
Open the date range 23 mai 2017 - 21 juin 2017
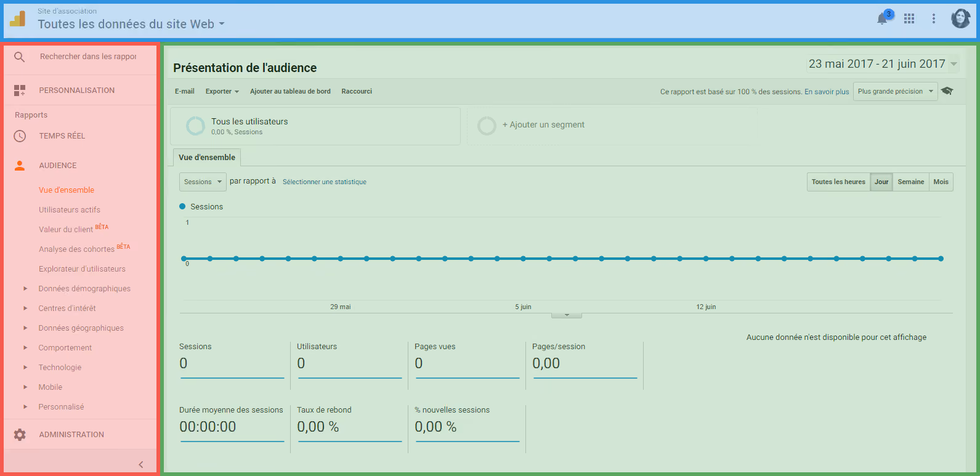click(883, 64)
